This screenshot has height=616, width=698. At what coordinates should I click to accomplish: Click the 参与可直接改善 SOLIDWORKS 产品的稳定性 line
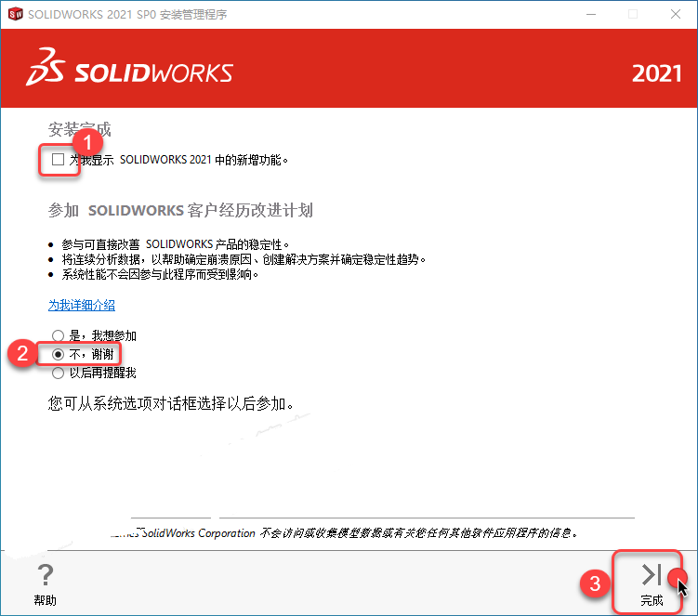[176, 244]
